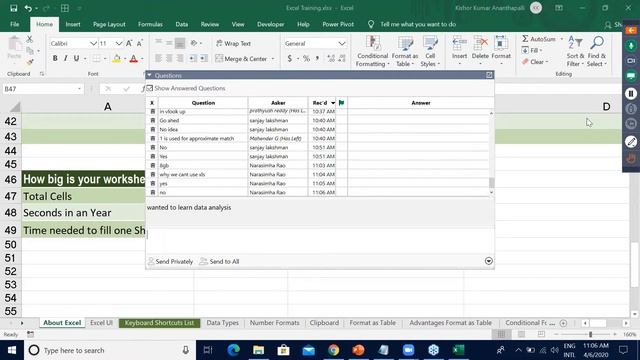
Task: Open the Clear dropdown
Action: coord(535,62)
